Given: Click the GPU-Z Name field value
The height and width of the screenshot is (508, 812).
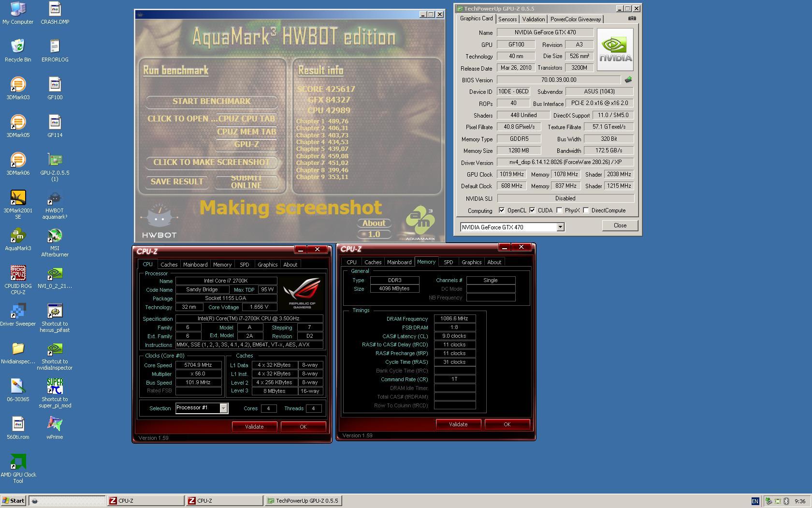Looking at the screenshot, I should [x=545, y=32].
